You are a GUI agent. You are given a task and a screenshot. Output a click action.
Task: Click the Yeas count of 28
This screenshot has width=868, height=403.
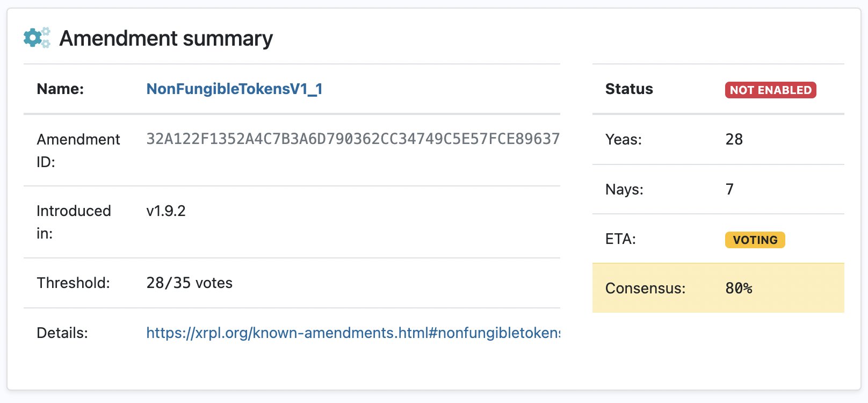734,140
